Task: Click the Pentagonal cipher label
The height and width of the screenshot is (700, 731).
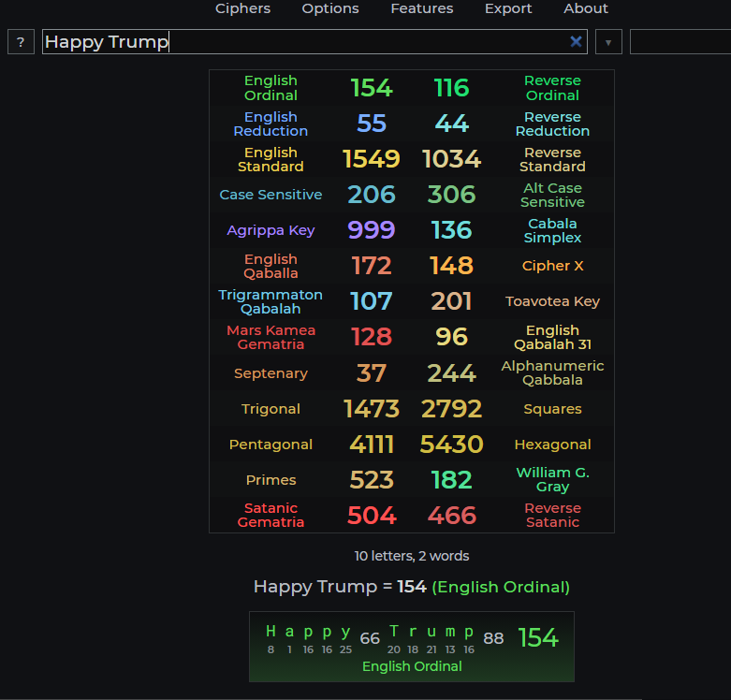Action: click(270, 445)
